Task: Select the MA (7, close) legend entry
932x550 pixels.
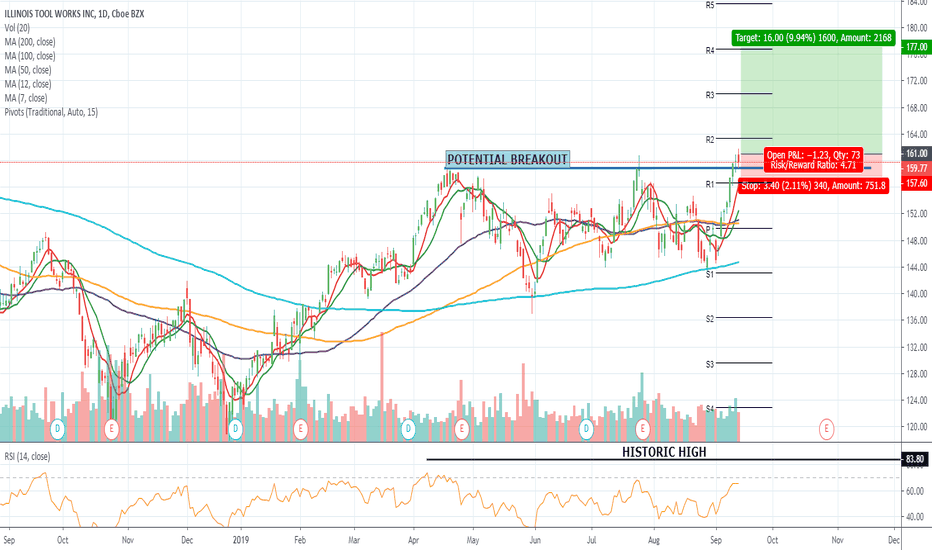Action: 26,98
